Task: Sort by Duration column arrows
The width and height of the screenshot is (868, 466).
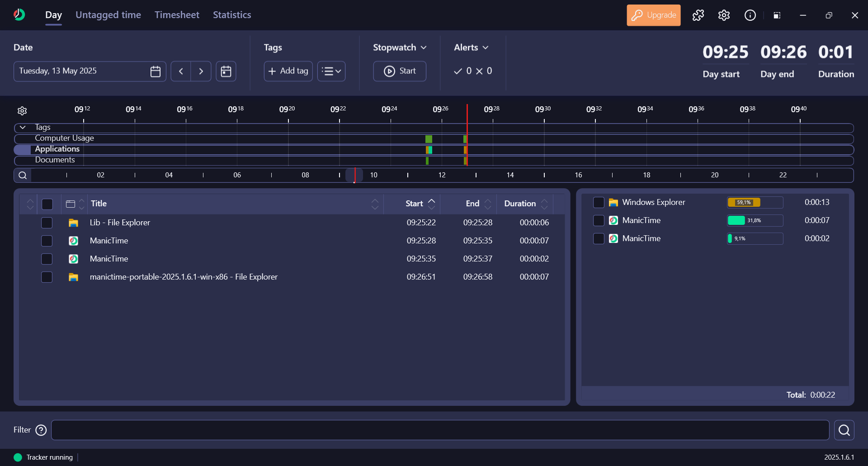Action: pos(544,204)
